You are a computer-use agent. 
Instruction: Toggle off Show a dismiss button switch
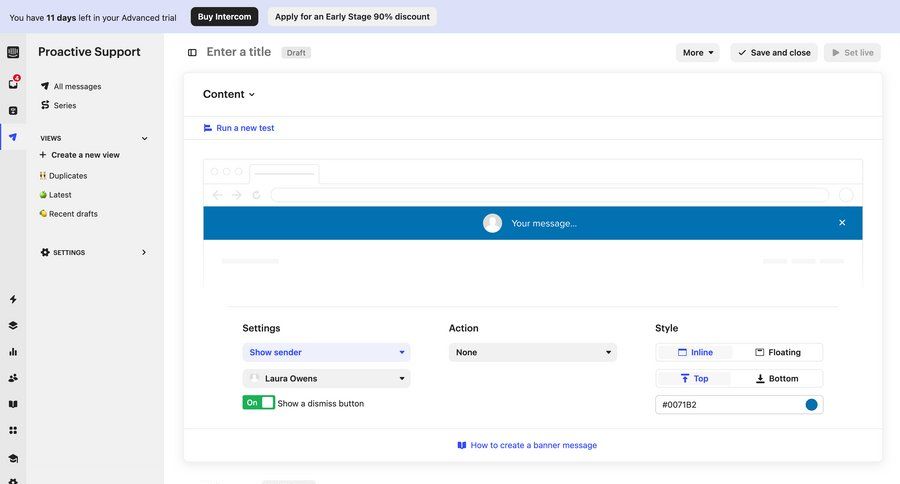pyautogui.click(x=258, y=402)
